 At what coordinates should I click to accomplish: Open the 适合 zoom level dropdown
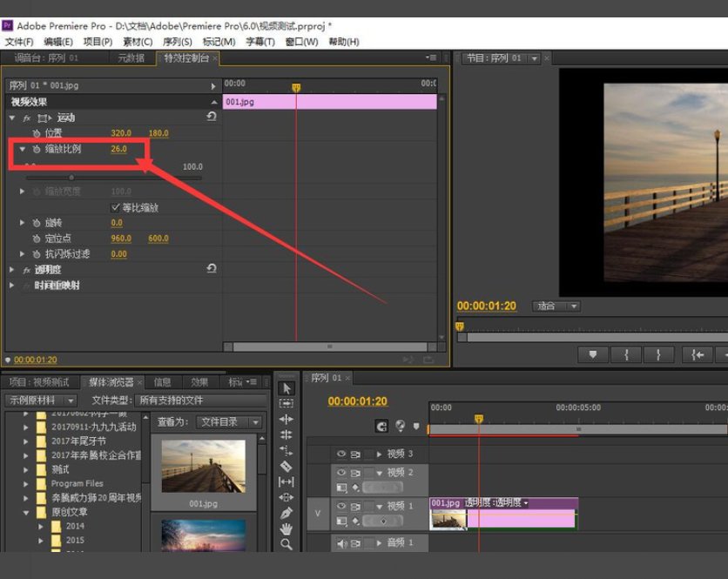557,306
